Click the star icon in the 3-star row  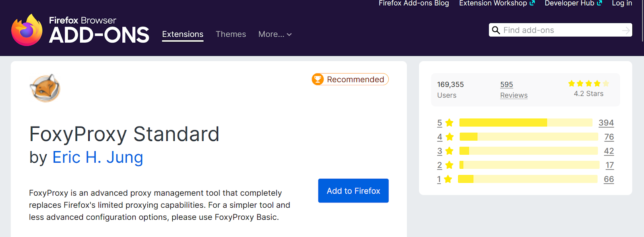click(450, 151)
